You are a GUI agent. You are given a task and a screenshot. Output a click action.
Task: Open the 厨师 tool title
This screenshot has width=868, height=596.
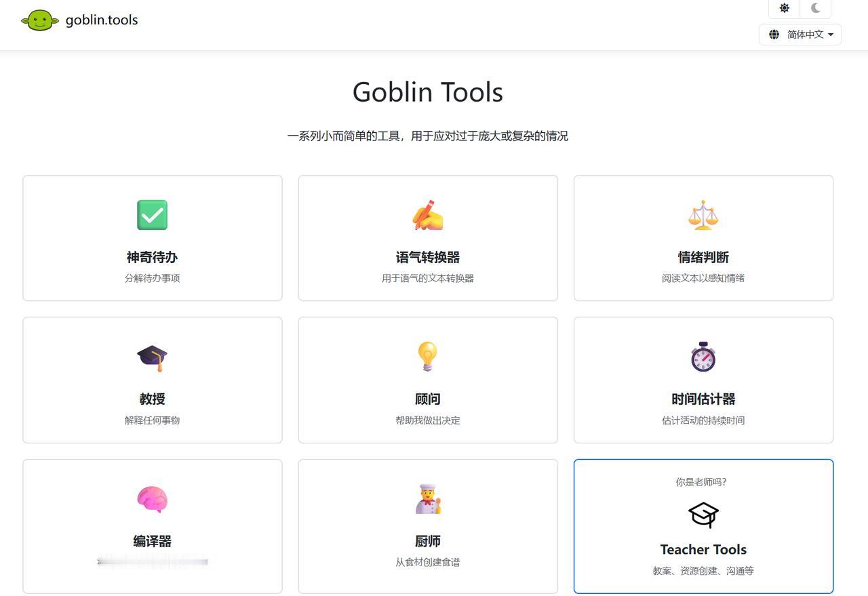coord(428,541)
